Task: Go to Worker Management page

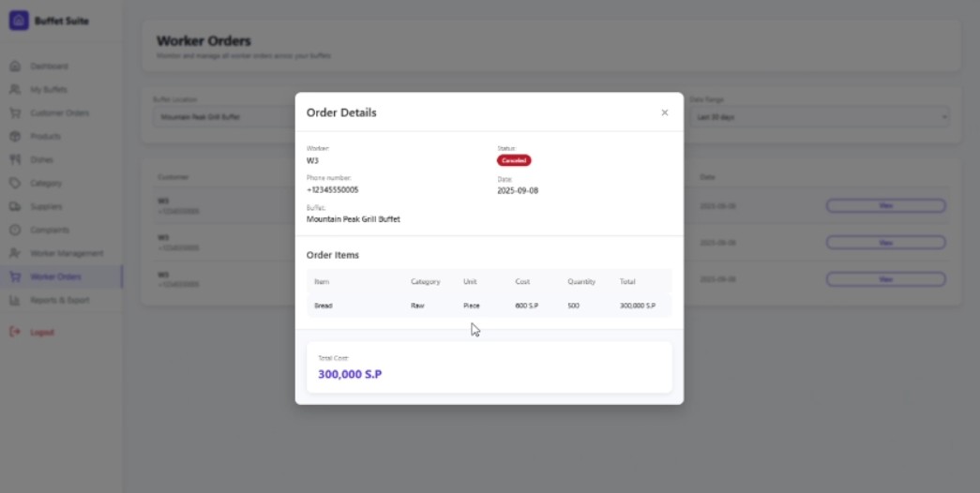Action: coord(66,253)
